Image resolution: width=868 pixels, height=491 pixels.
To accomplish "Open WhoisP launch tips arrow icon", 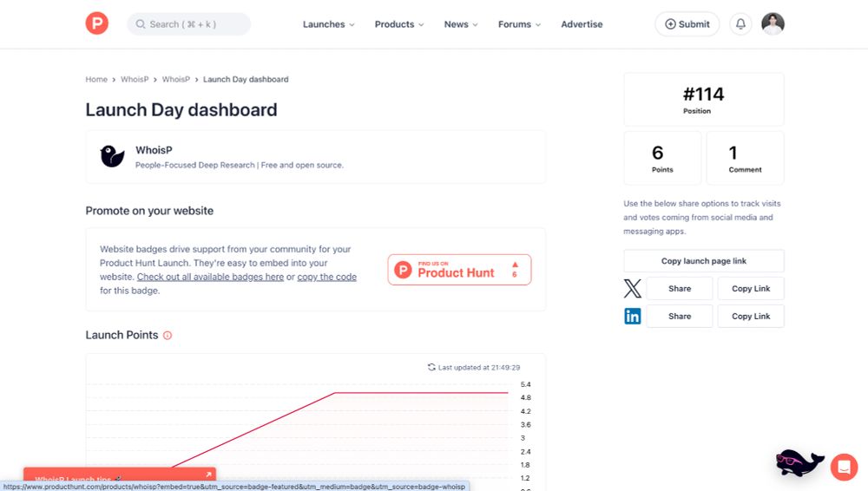I will pos(208,475).
